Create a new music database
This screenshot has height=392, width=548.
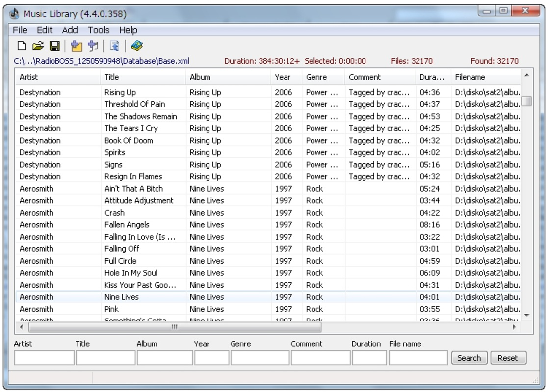pyautogui.click(x=23, y=47)
